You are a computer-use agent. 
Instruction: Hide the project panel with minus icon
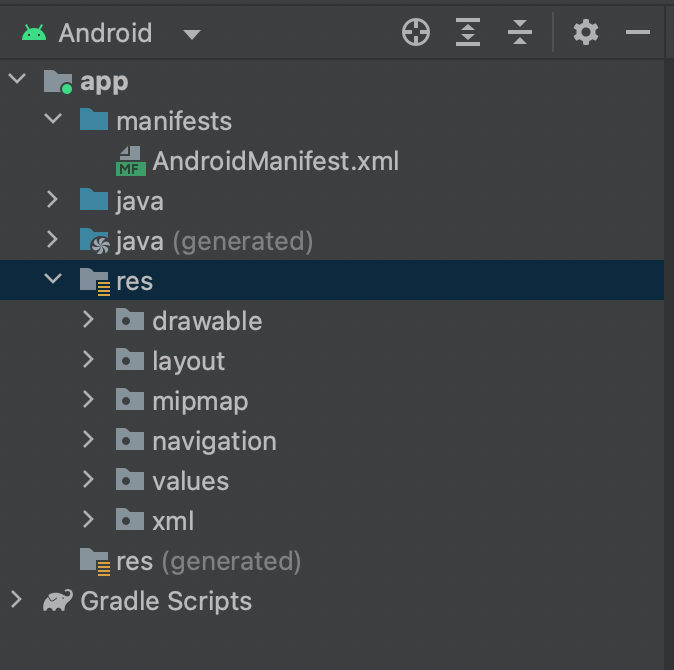click(x=638, y=33)
